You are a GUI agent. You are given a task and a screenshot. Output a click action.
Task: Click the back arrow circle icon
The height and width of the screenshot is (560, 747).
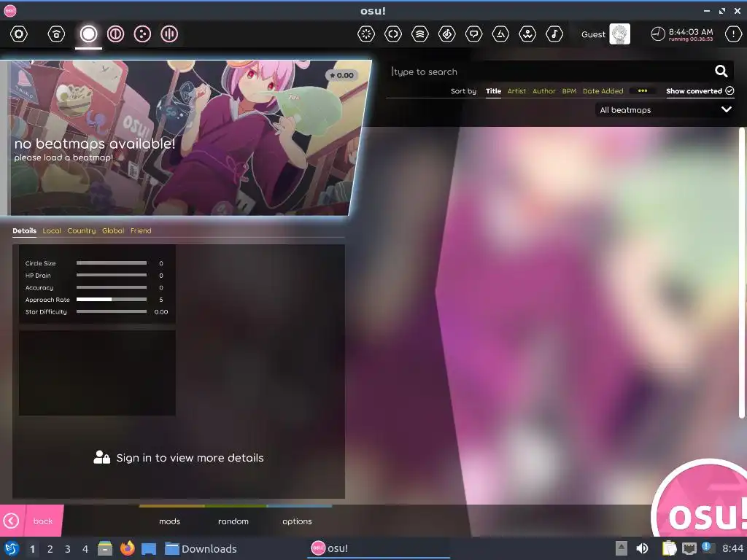11,521
